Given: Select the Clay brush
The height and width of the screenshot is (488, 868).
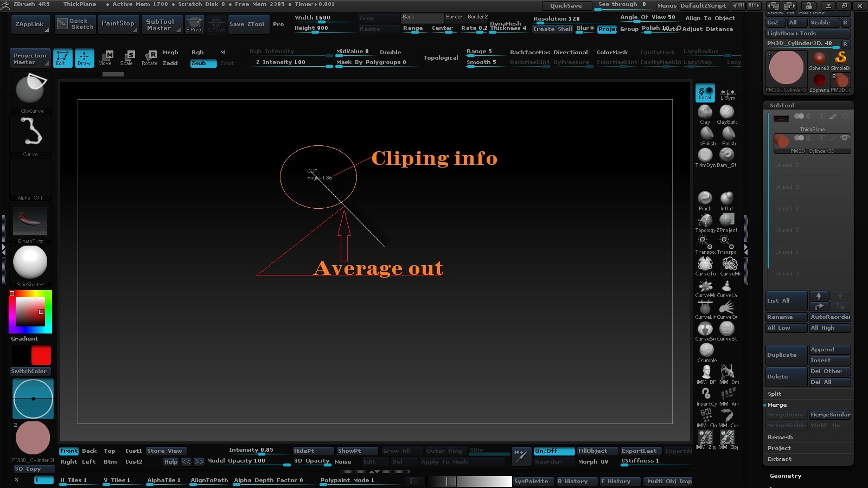Looking at the screenshot, I should 705,113.
